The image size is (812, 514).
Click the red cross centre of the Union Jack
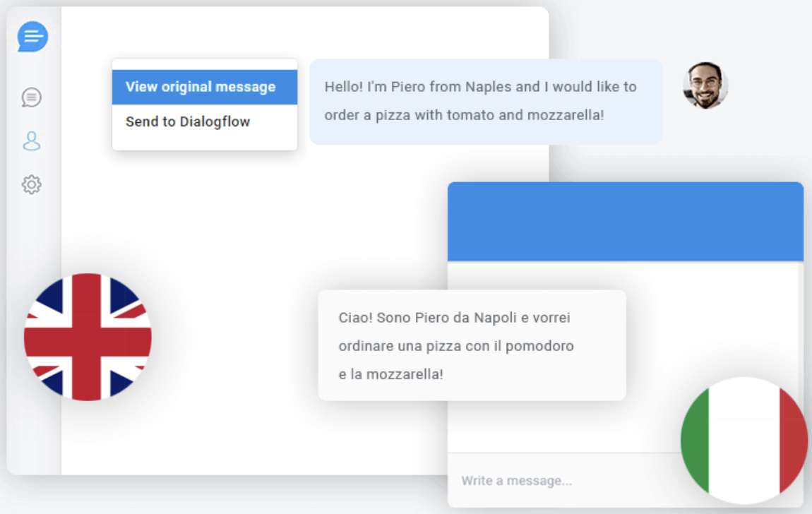[x=88, y=337]
